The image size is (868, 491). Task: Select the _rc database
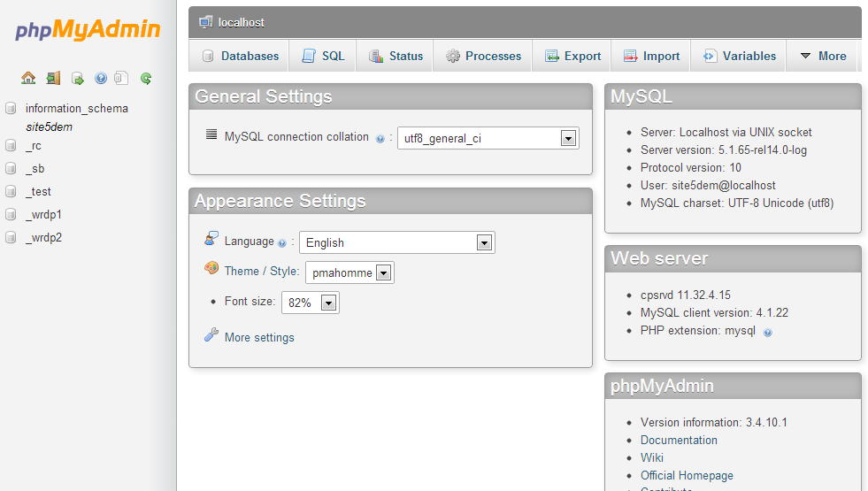point(34,146)
